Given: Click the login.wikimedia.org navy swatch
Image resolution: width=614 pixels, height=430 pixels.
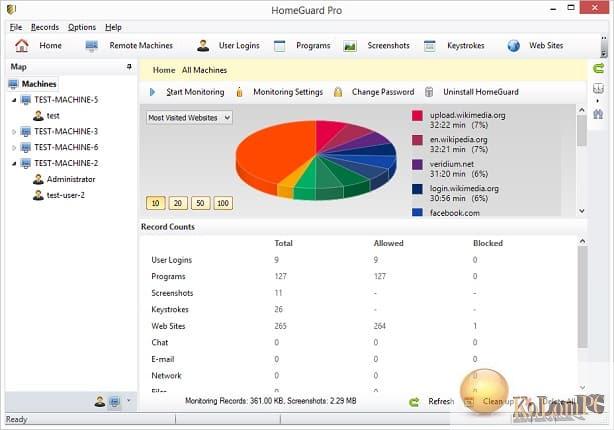Looking at the screenshot, I should pos(417,189).
